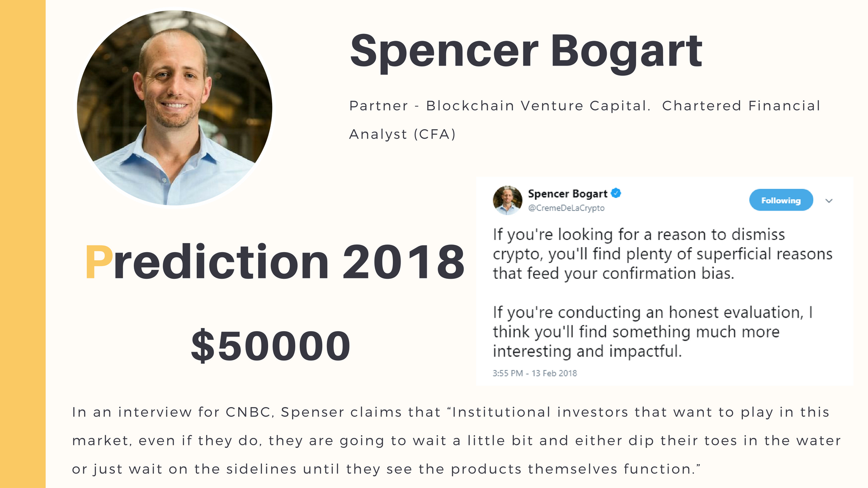Open the 3:55 PM - 13 Feb 2018 timestamp
Viewport: 868px width, 488px height.
[534, 373]
